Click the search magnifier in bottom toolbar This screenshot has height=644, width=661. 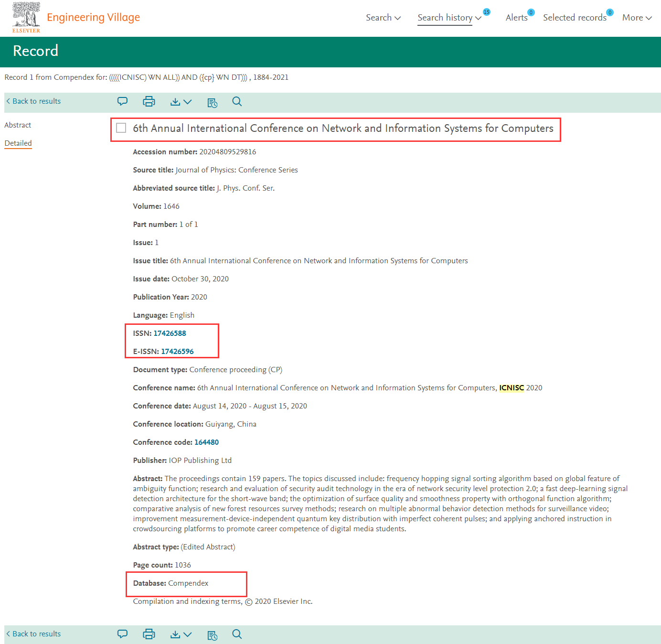click(237, 634)
